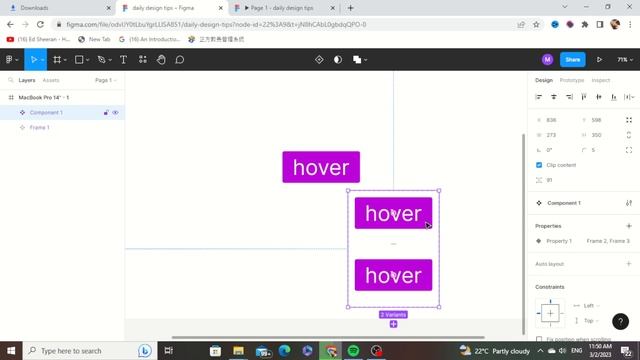Image resolution: width=640 pixels, height=360 pixels.
Task: Search layers magnifier icon
Action: coord(11,80)
